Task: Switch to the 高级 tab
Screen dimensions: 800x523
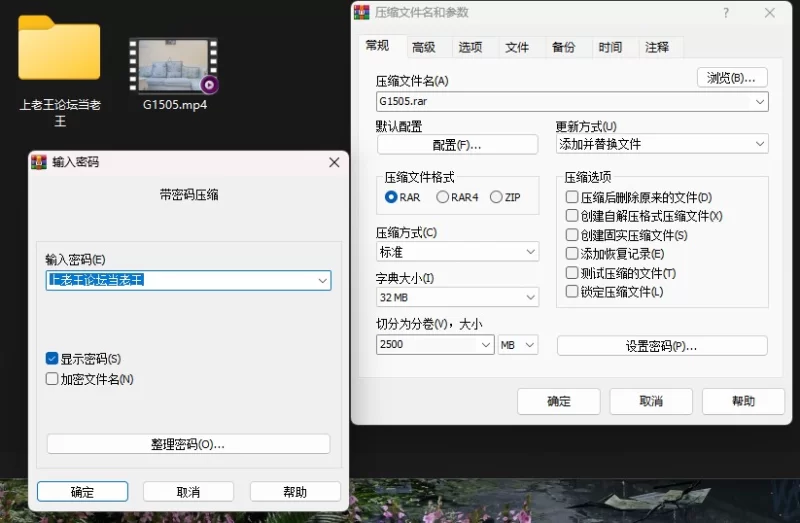Action: 423,47
